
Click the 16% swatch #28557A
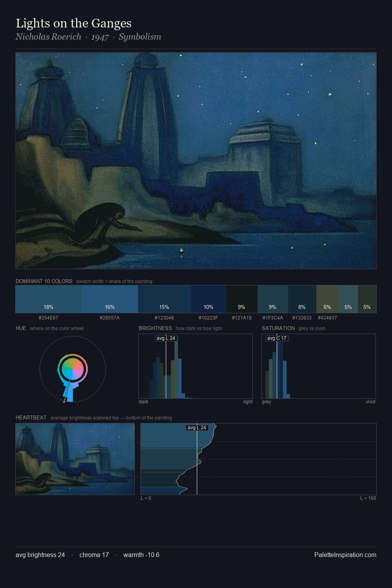pos(110,299)
